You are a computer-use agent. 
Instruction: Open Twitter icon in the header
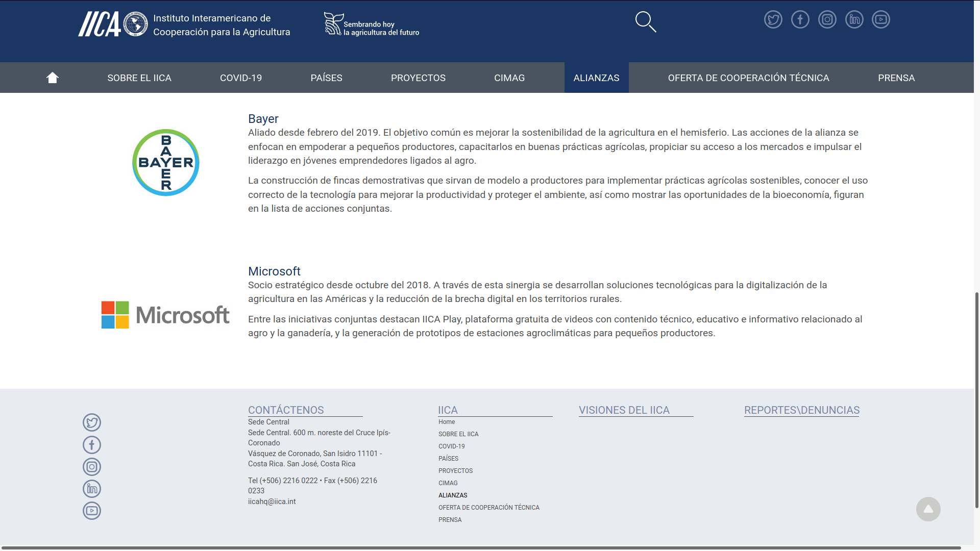pos(773,20)
